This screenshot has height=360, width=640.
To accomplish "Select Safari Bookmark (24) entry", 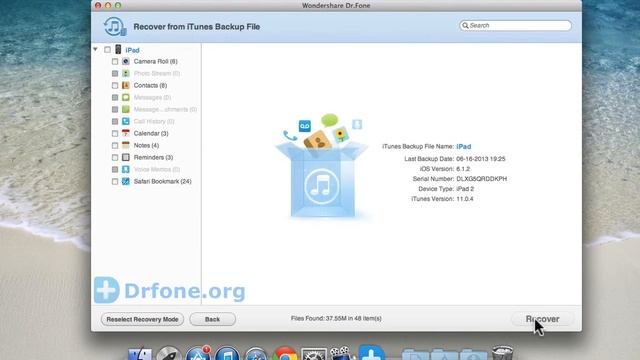I will (x=162, y=181).
